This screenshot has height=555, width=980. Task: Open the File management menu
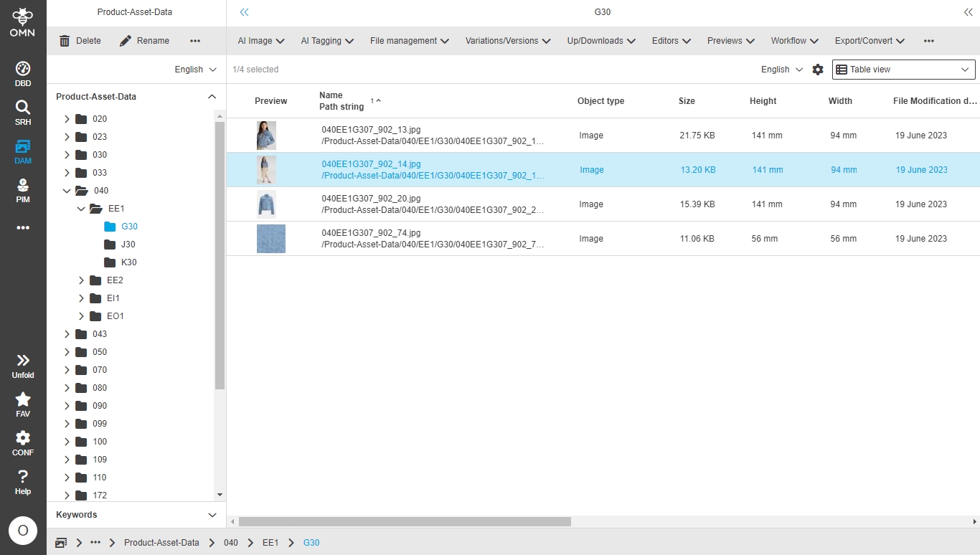409,41
